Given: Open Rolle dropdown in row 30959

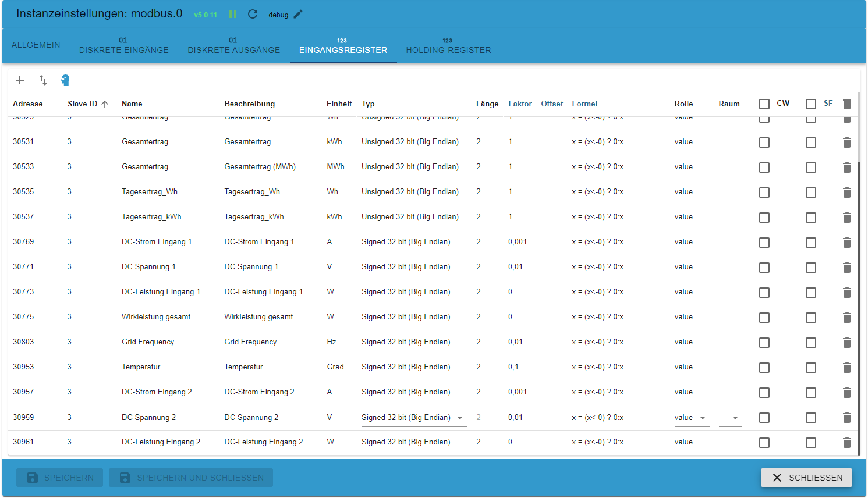Looking at the screenshot, I should pyautogui.click(x=692, y=418).
